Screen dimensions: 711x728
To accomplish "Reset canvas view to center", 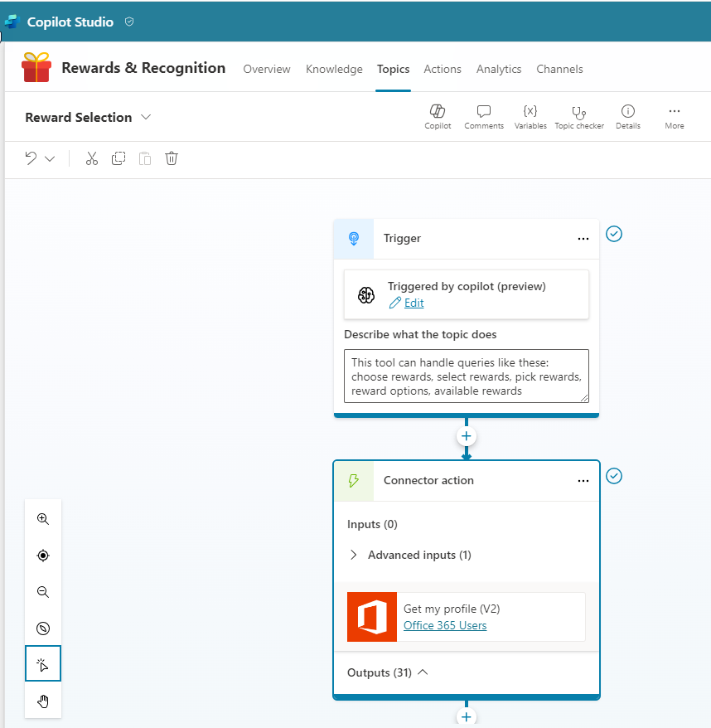I will (x=43, y=556).
